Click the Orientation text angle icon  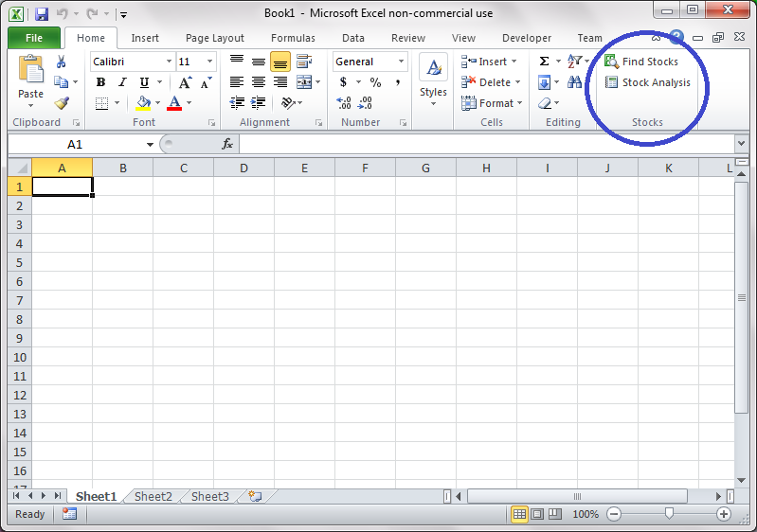coord(288,103)
